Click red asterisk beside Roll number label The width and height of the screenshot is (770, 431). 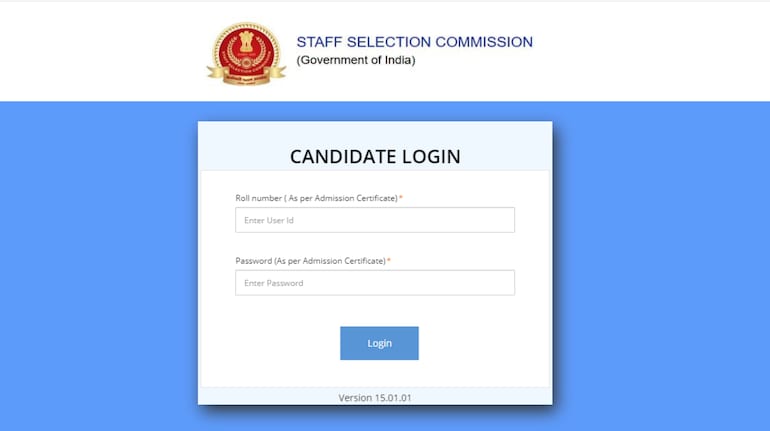click(x=401, y=198)
